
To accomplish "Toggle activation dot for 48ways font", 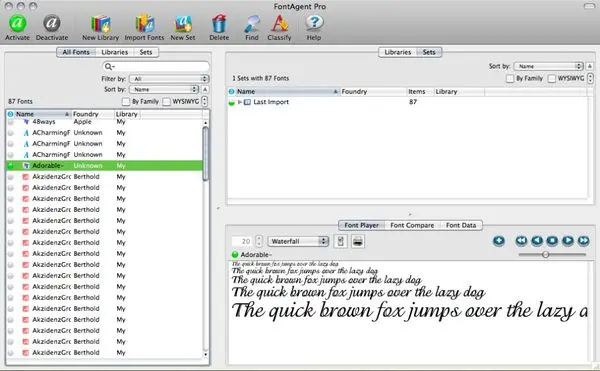I will 11,122.
